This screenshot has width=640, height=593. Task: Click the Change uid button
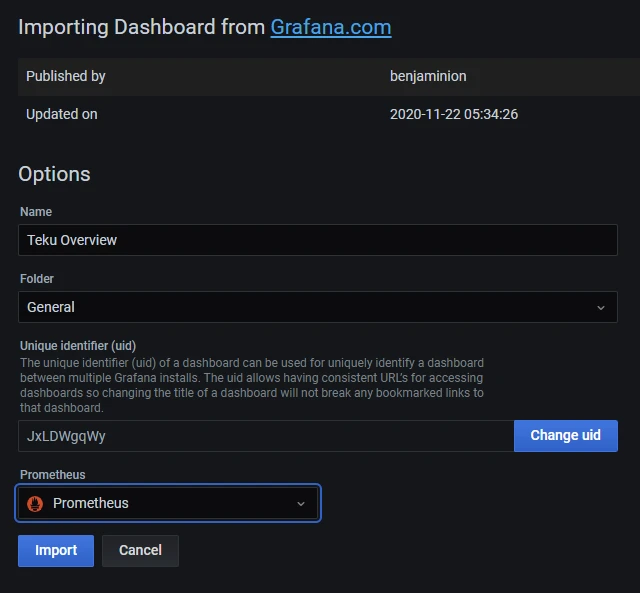(x=565, y=435)
